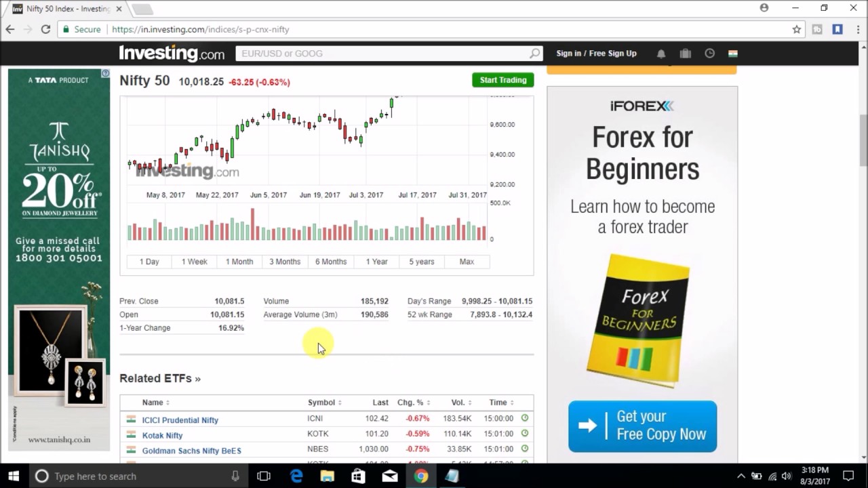Click Sign in / Free Sign Up

[596, 54]
